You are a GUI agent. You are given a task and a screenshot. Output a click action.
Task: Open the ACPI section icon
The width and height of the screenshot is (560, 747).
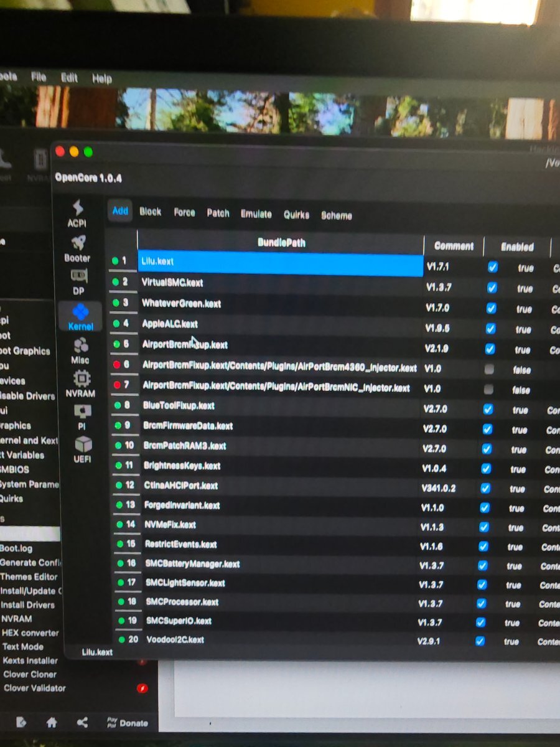coord(78,209)
